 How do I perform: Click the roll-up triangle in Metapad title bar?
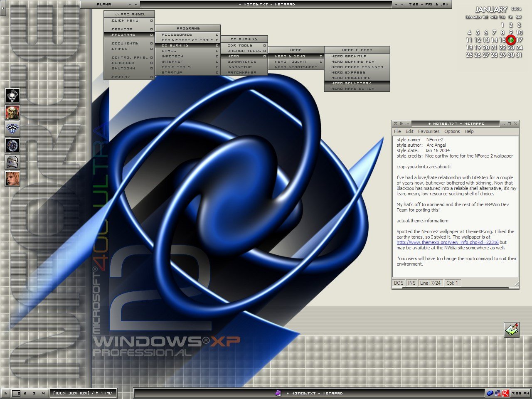[x=408, y=123]
